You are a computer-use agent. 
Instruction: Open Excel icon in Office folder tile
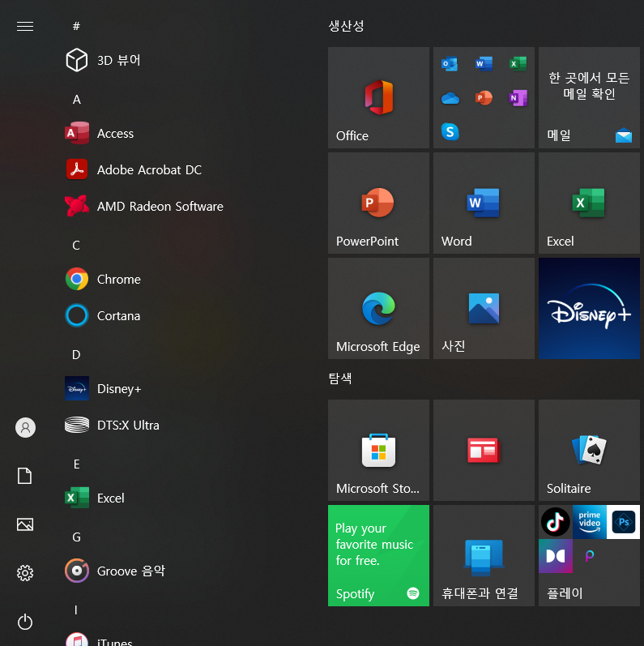(518, 64)
